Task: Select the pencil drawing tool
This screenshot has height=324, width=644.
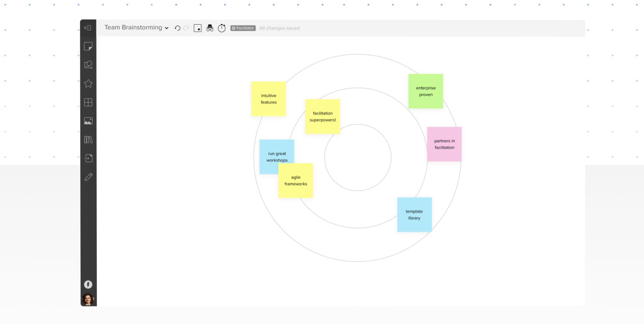Action: tap(88, 177)
